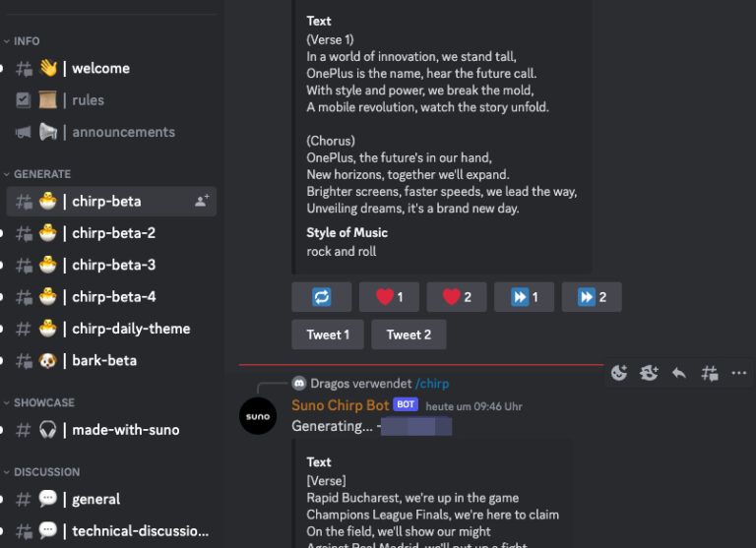This screenshot has width=756, height=548.
Task: Reply to the Suno Chirp Bot message
Action: (679, 373)
